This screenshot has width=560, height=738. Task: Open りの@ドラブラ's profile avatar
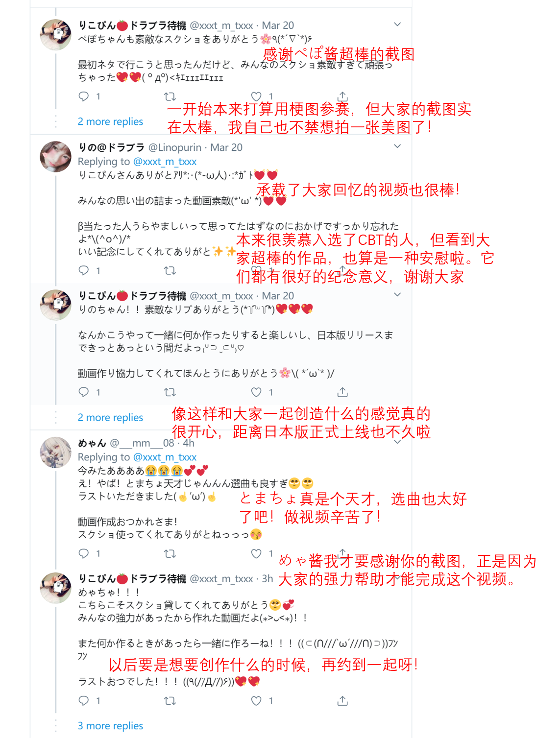(x=55, y=157)
